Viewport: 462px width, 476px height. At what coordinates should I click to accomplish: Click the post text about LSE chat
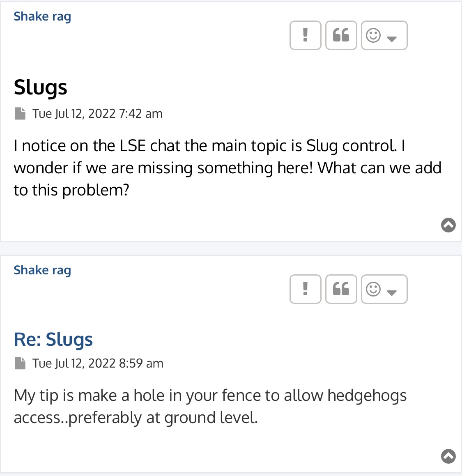(228, 168)
